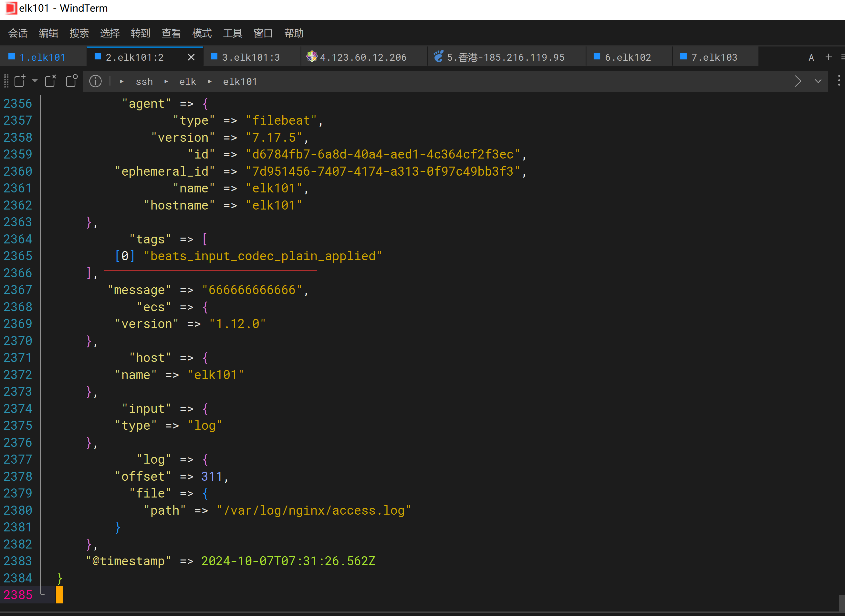The height and width of the screenshot is (616, 845).
Task: Click the @timestamp value 2024-10-07T07:31:26.562Z
Action: (x=288, y=561)
